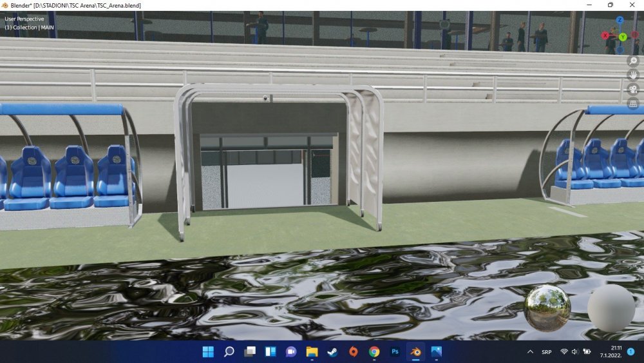Click the hand-shaped Move view gizmo

coord(633,75)
